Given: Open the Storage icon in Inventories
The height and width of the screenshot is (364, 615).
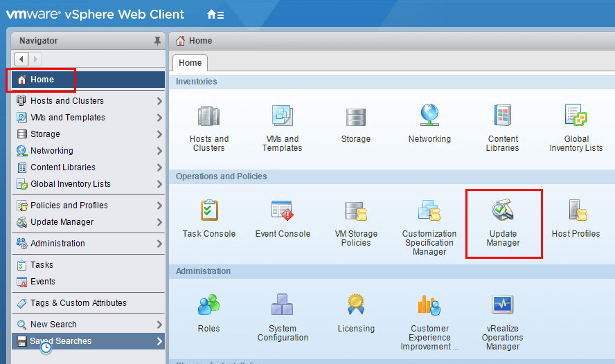Looking at the screenshot, I should point(356,117).
